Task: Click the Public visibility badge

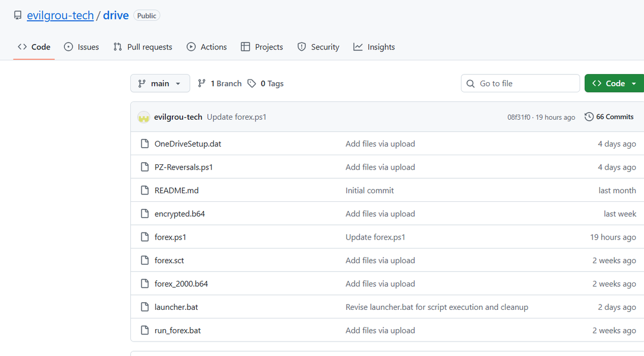Action: pyautogui.click(x=147, y=16)
